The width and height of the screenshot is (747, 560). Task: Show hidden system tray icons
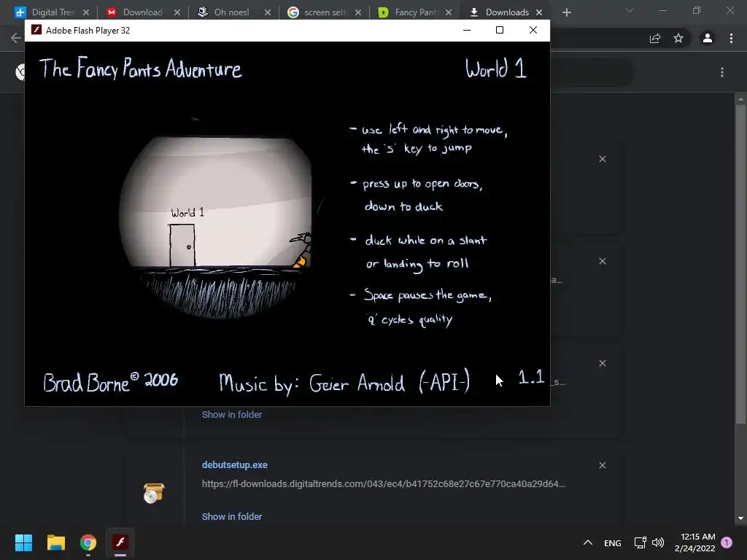(588, 542)
